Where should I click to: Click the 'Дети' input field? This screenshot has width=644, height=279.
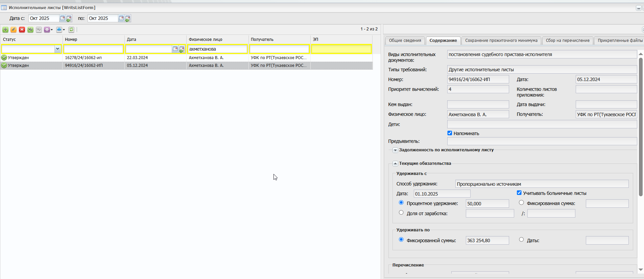pos(542,124)
